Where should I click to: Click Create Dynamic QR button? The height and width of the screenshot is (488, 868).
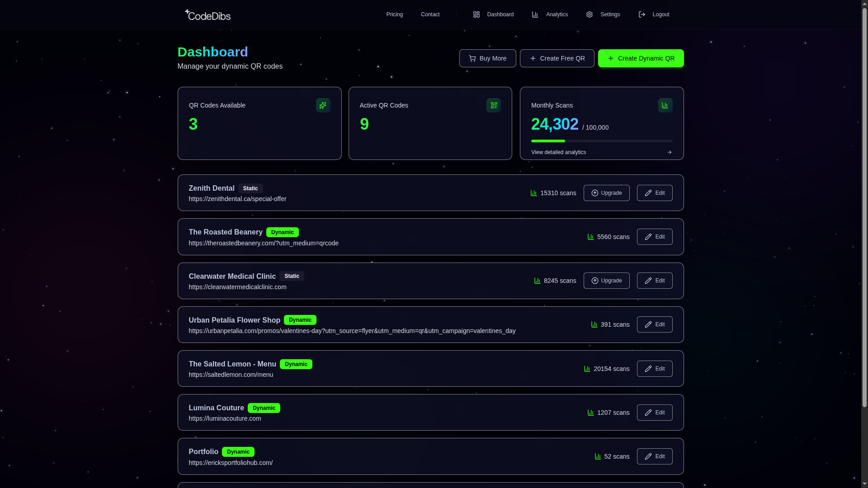pos(641,58)
